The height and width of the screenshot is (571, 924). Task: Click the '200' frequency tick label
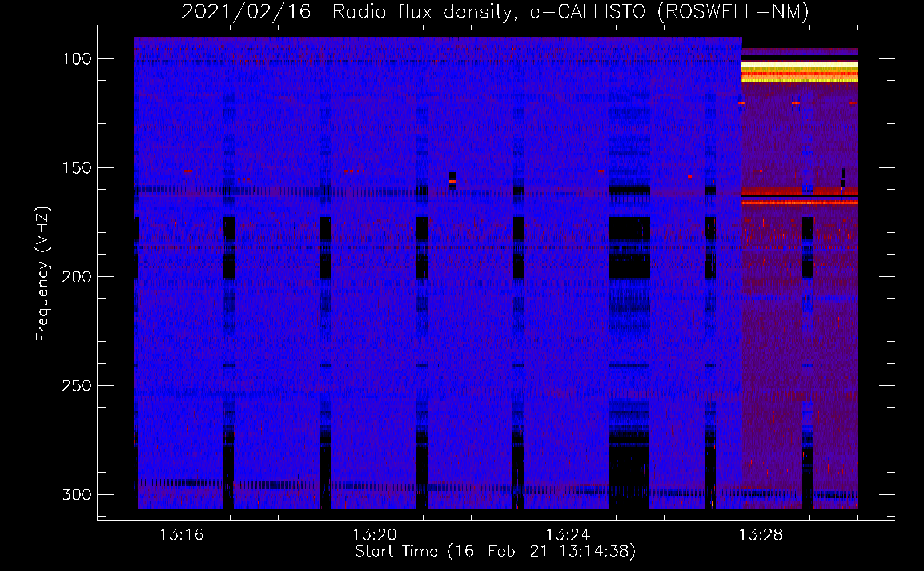(76, 277)
